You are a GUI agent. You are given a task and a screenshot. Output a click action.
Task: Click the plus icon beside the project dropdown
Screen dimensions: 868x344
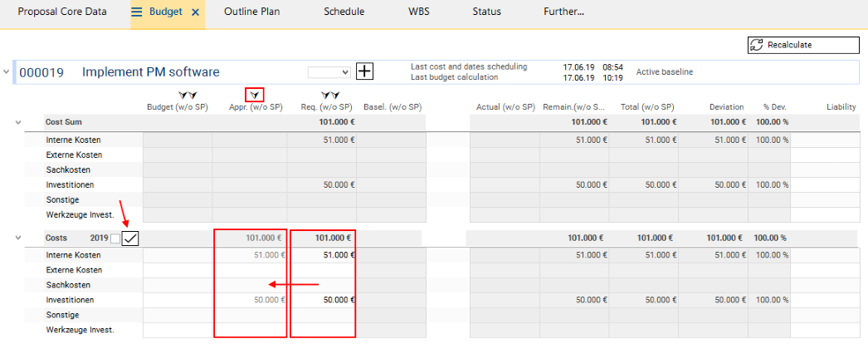[364, 71]
